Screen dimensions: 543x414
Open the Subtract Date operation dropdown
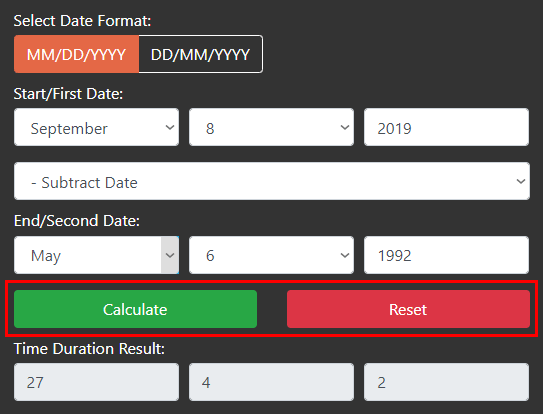click(x=272, y=181)
